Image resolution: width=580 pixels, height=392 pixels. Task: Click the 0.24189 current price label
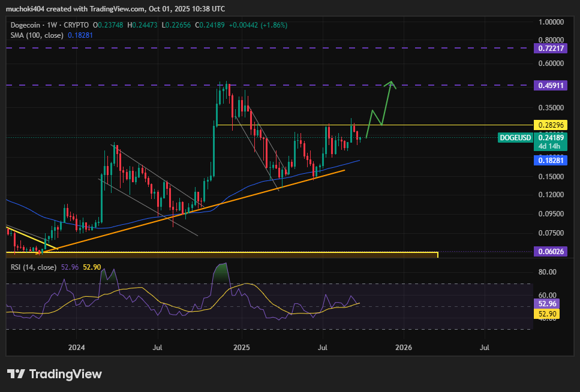550,138
